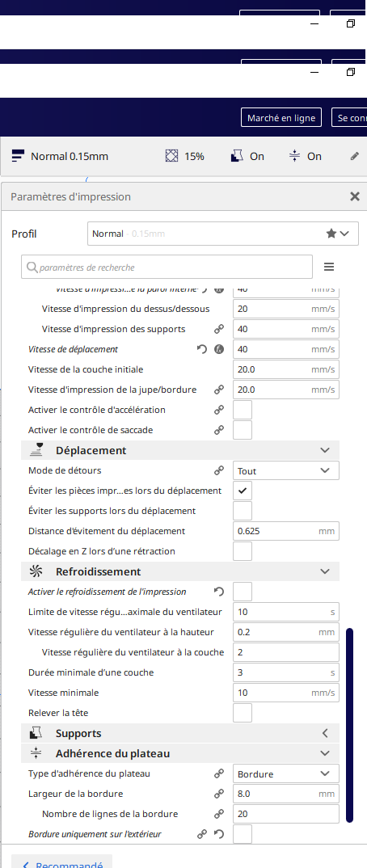Collapse the Déplacement section header
Screen dimensions: 367x868
click(180, 451)
